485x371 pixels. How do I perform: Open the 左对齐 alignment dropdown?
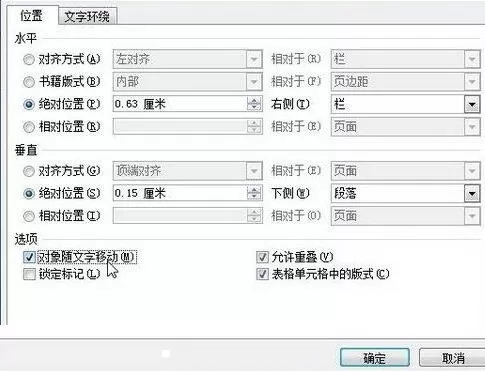tap(254, 59)
